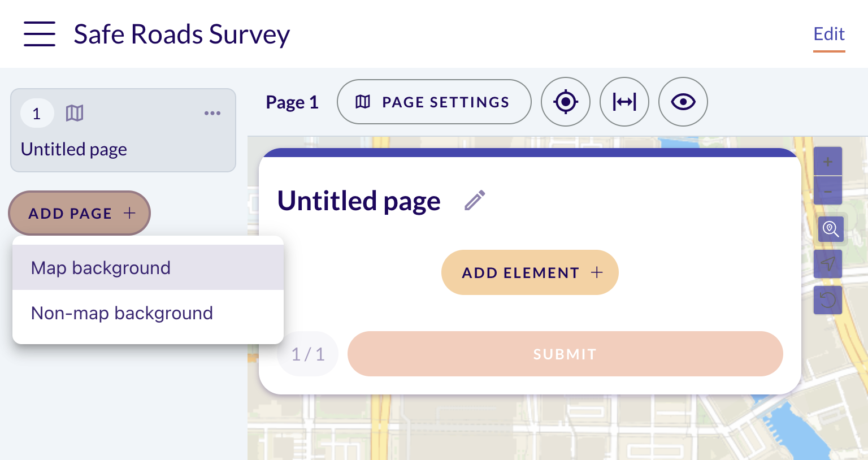Click the three-dot options on Untitled page card
The image size is (868, 460).
pyautogui.click(x=212, y=113)
